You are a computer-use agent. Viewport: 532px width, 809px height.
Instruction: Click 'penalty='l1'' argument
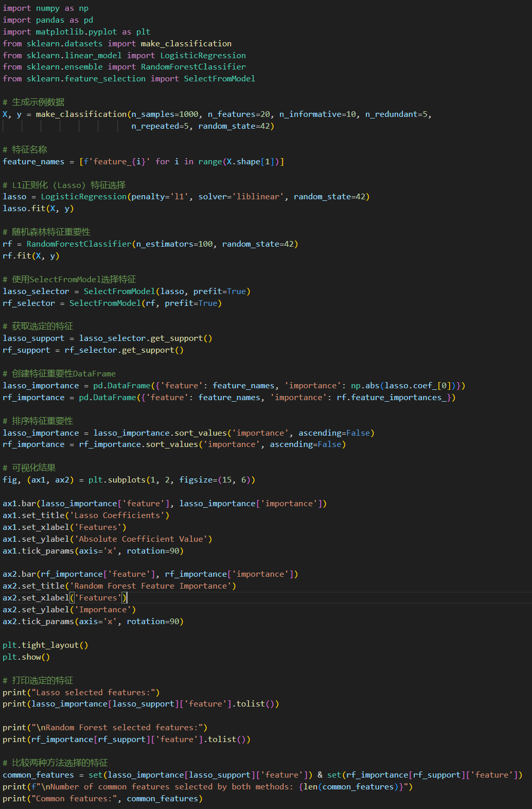(160, 197)
